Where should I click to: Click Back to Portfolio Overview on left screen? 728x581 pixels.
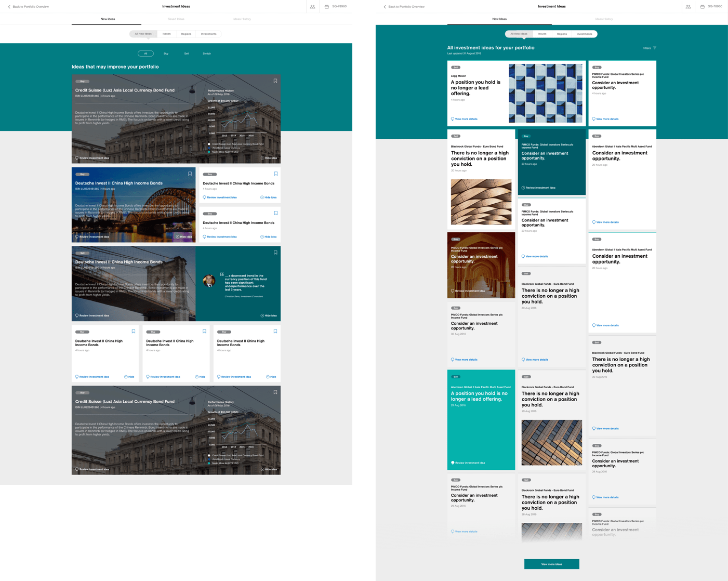tap(28, 7)
